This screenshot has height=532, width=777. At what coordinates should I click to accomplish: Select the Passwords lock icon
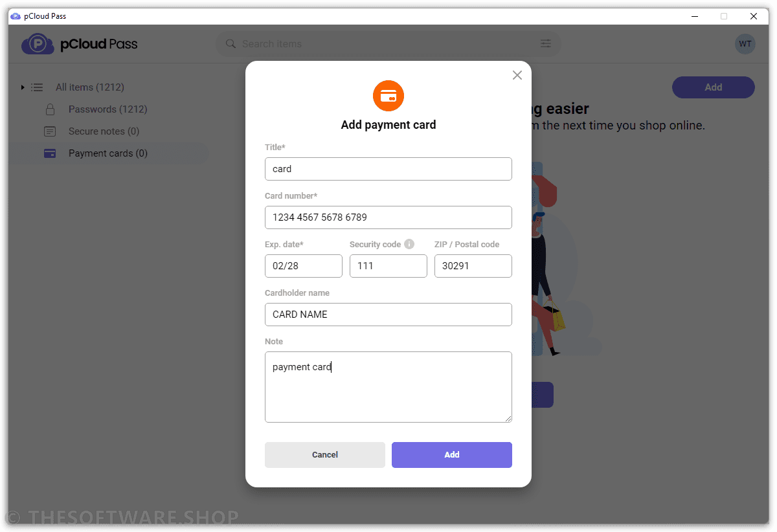click(x=50, y=109)
